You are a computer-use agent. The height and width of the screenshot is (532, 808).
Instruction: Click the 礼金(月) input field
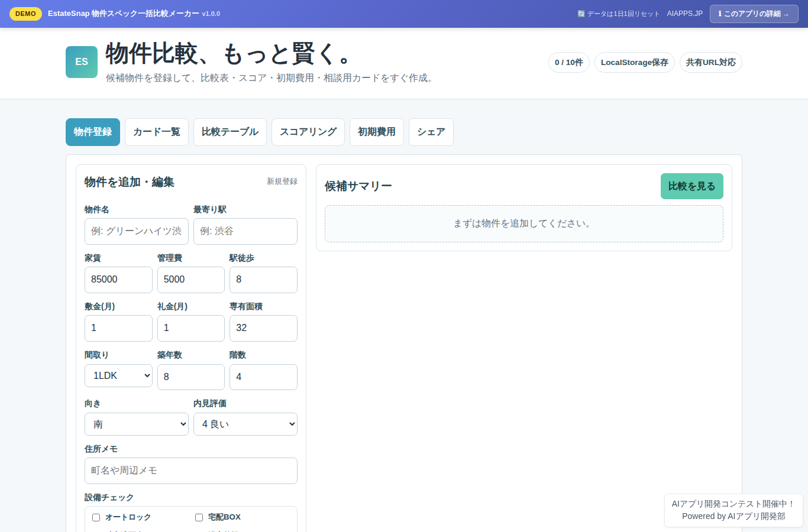tap(191, 328)
